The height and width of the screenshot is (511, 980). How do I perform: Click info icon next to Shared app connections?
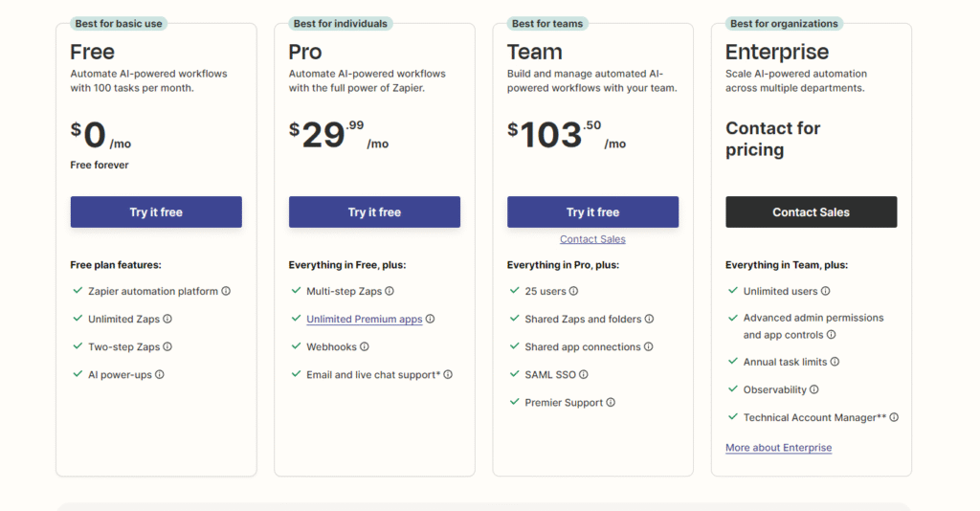point(648,346)
